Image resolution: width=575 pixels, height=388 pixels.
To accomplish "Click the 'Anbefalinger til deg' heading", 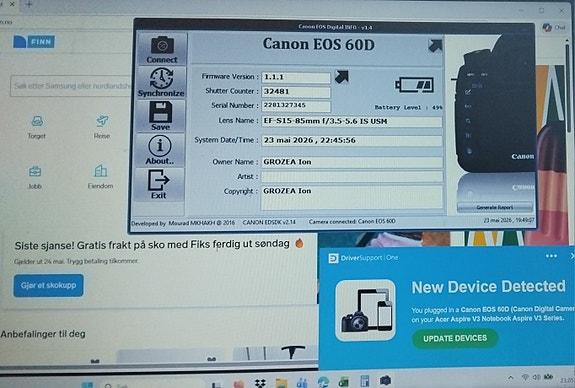I will [x=43, y=334].
